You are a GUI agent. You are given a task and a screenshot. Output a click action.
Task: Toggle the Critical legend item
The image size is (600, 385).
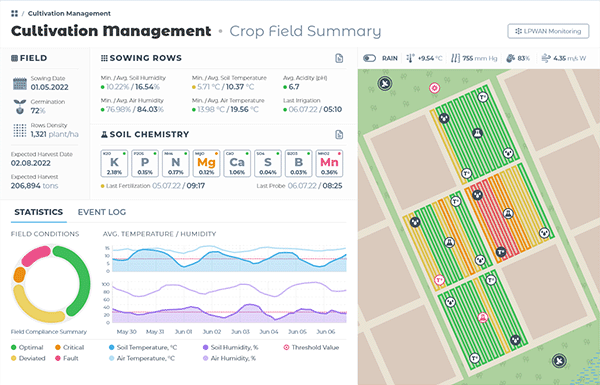(x=70, y=347)
